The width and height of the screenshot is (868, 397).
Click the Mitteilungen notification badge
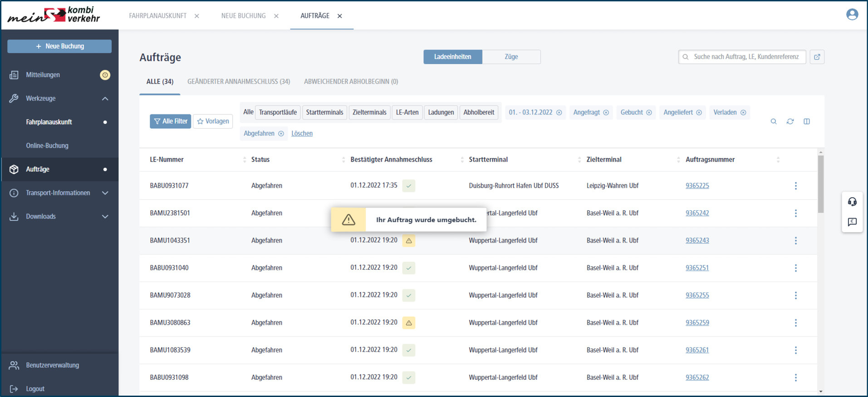pyautogui.click(x=105, y=75)
